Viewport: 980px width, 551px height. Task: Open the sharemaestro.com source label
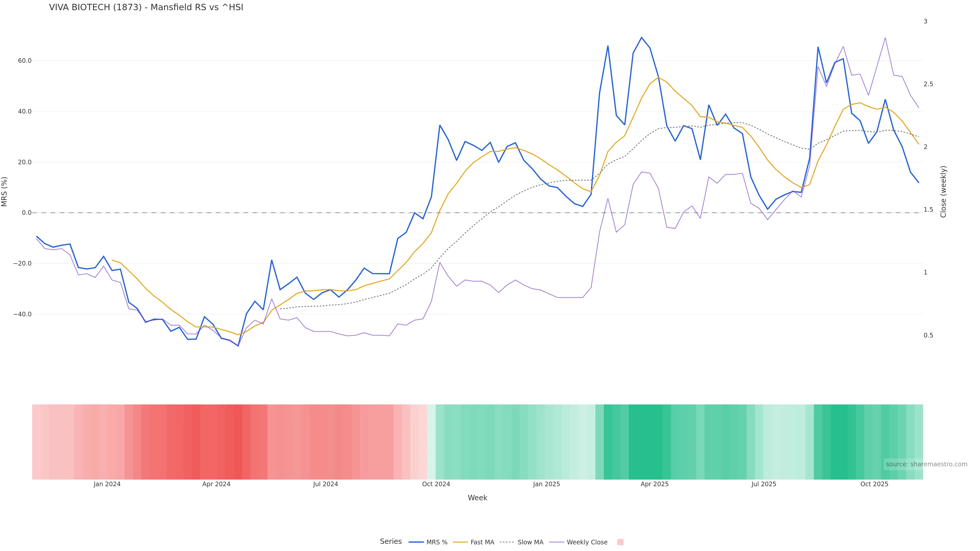tap(926, 464)
